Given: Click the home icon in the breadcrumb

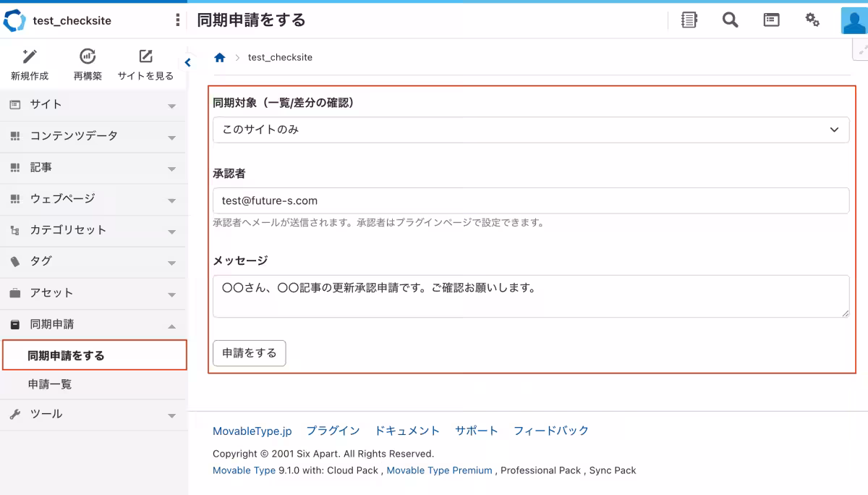Looking at the screenshot, I should pos(220,56).
